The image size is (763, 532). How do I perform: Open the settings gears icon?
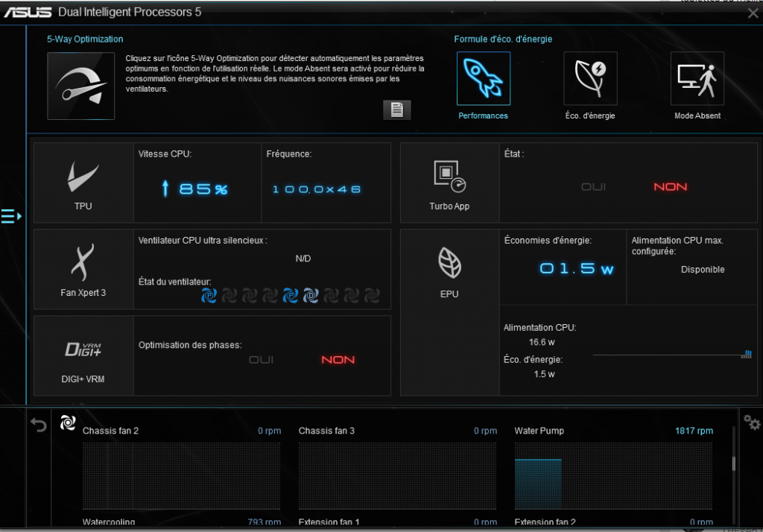point(752,422)
